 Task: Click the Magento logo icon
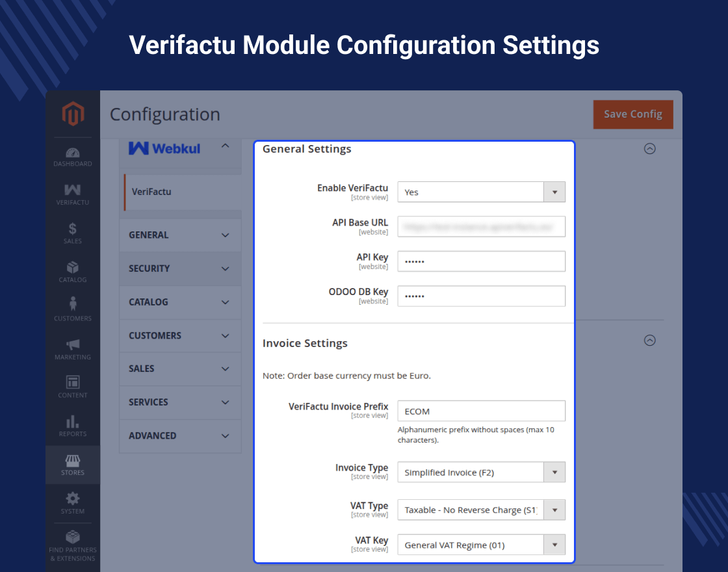pos(73,114)
